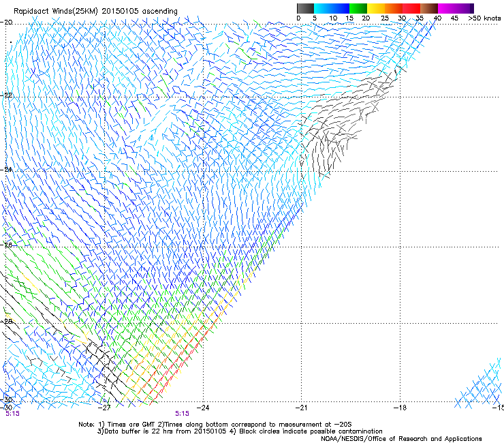This screenshot has width=504, height=443.
Task: Click the gray 0-5 knots legend swatch
Action: click(305, 8)
